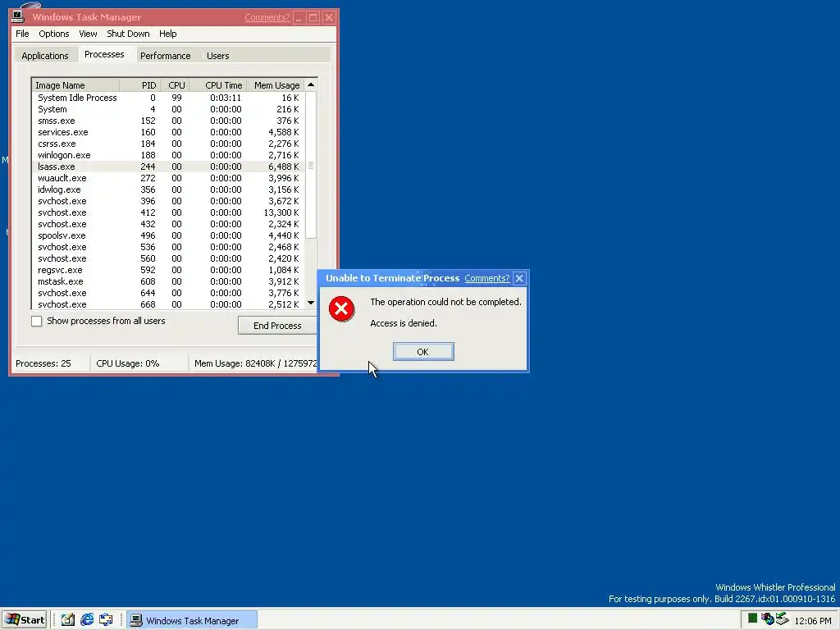Viewport: 840px width, 630px height.
Task: Sort by CPU column header
Action: [175, 85]
